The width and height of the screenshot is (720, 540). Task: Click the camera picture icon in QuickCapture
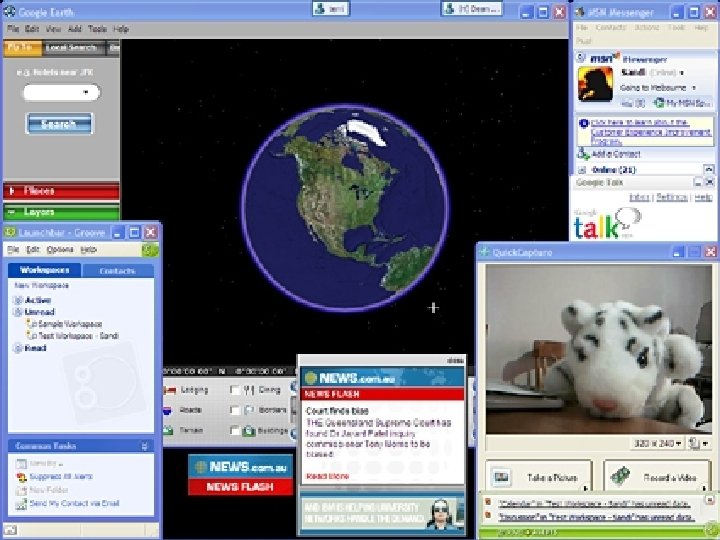tap(501, 477)
